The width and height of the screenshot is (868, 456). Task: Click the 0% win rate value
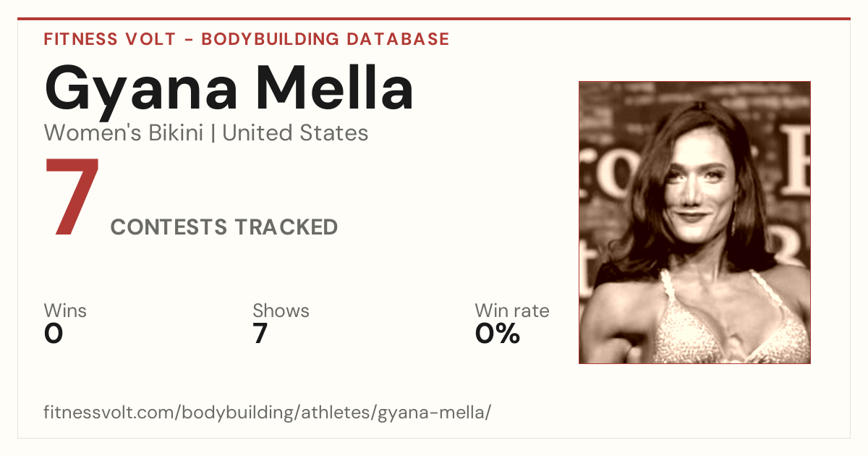point(498,334)
